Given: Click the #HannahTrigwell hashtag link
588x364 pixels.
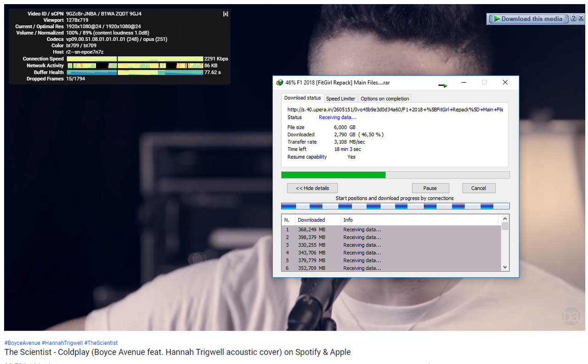Looking at the screenshot, I should pyautogui.click(x=62, y=343).
